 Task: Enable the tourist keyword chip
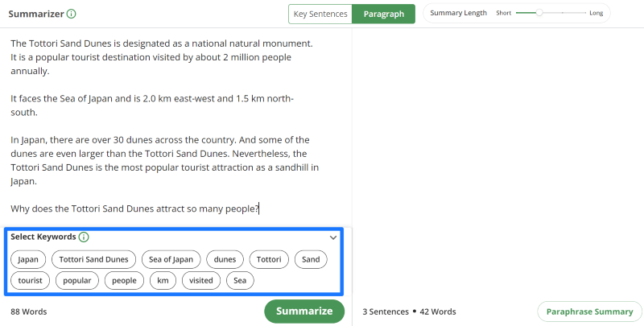[x=30, y=281]
